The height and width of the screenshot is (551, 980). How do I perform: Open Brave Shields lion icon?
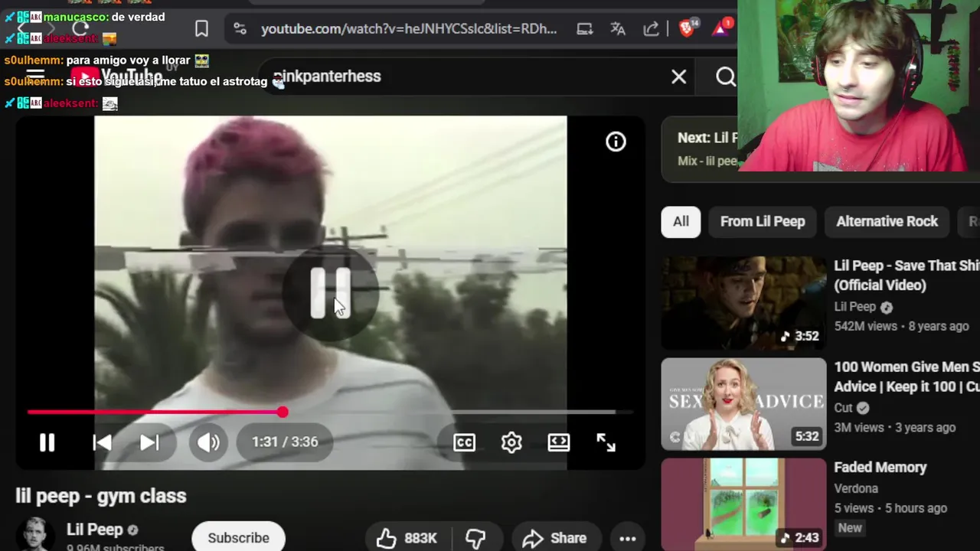coord(687,28)
